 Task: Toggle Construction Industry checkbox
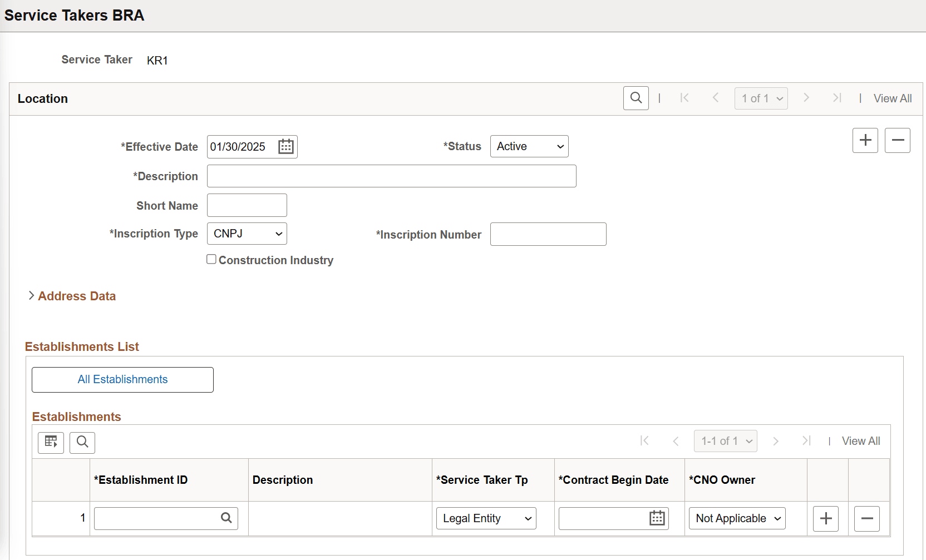pos(211,259)
